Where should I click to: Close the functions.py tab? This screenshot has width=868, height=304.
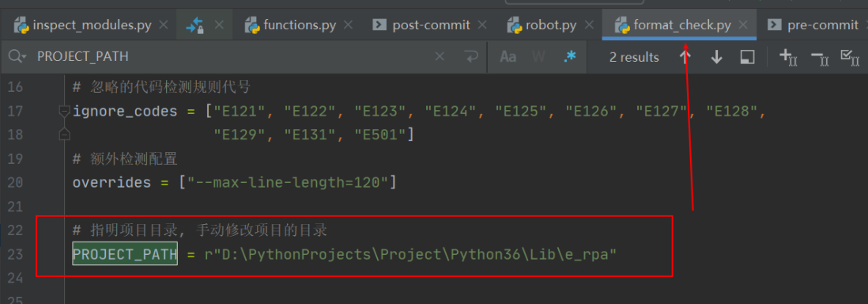tap(348, 25)
